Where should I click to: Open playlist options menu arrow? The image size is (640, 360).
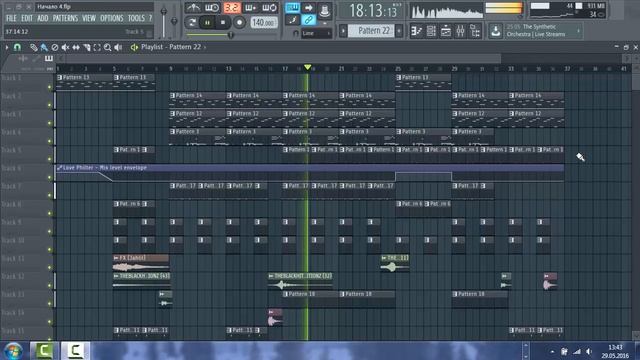7,47
